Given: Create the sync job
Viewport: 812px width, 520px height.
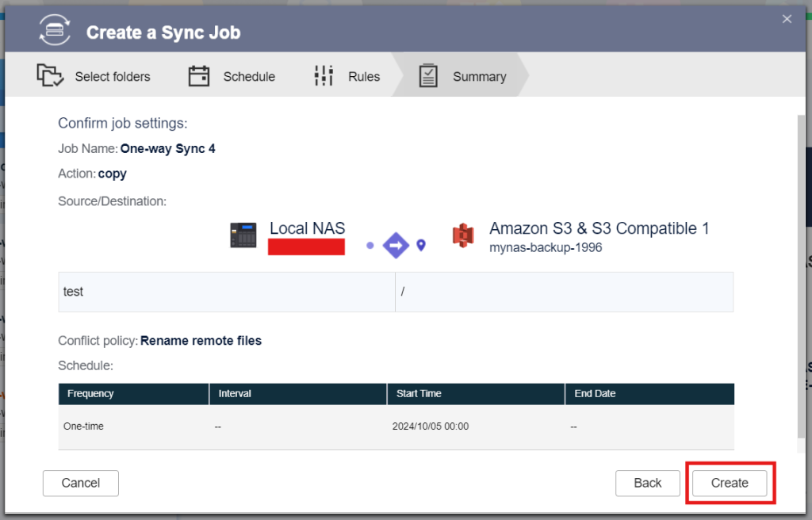Looking at the screenshot, I should (x=729, y=483).
